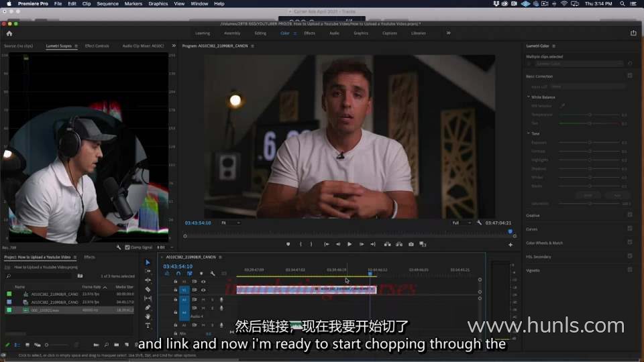644x362 pixels.
Task: Click the Lift button
Action: click(x=387, y=244)
